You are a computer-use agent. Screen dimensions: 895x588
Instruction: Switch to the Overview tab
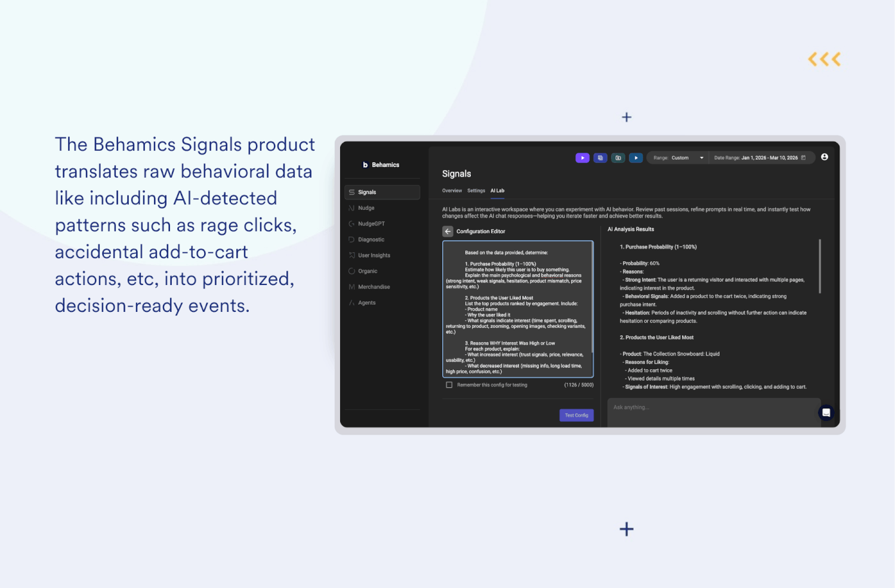452,191
